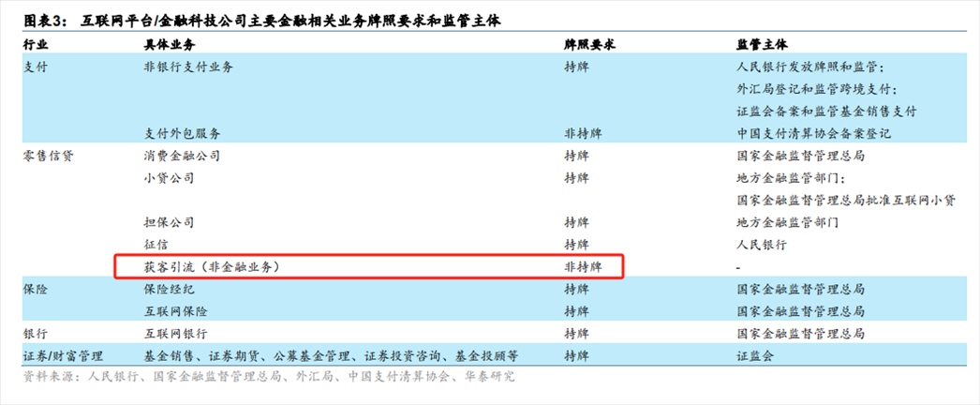
Task: Click the 征信 business cell
Action: 156,245
